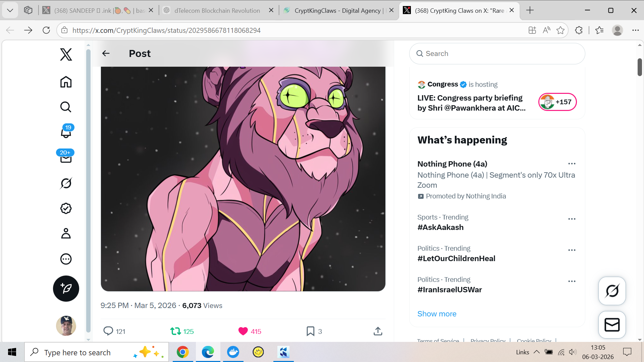Click the compose post button

pos(66,289)
